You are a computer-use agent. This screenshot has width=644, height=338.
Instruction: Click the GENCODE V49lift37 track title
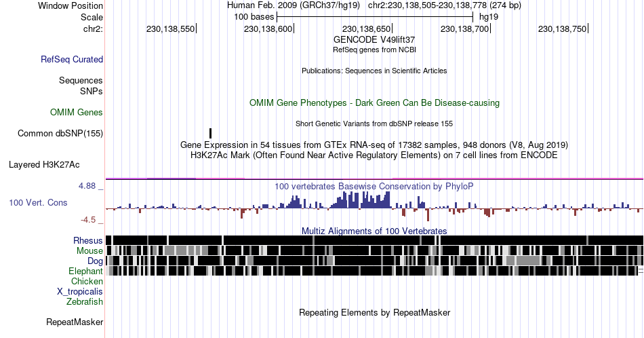point(374,39)
